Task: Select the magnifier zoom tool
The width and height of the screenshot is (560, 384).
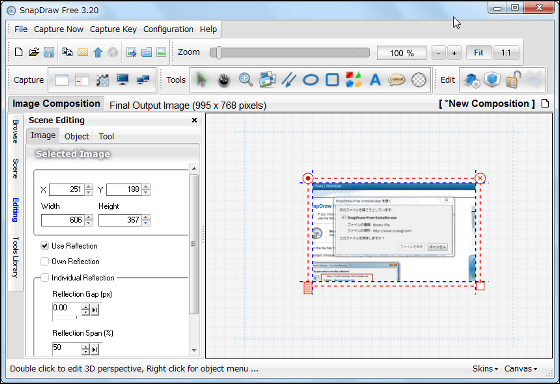Action: [x=246, y=80]
